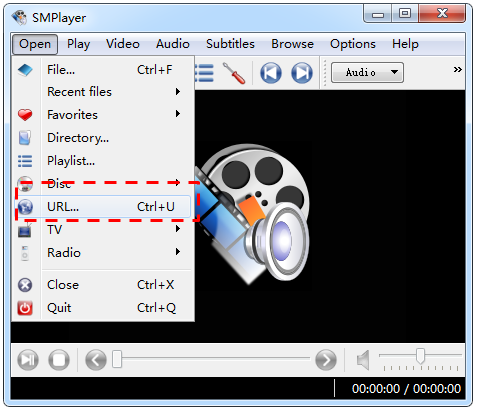477x410 pixels.
Task: Click the volume slider handle
Action: pos(421,356)
